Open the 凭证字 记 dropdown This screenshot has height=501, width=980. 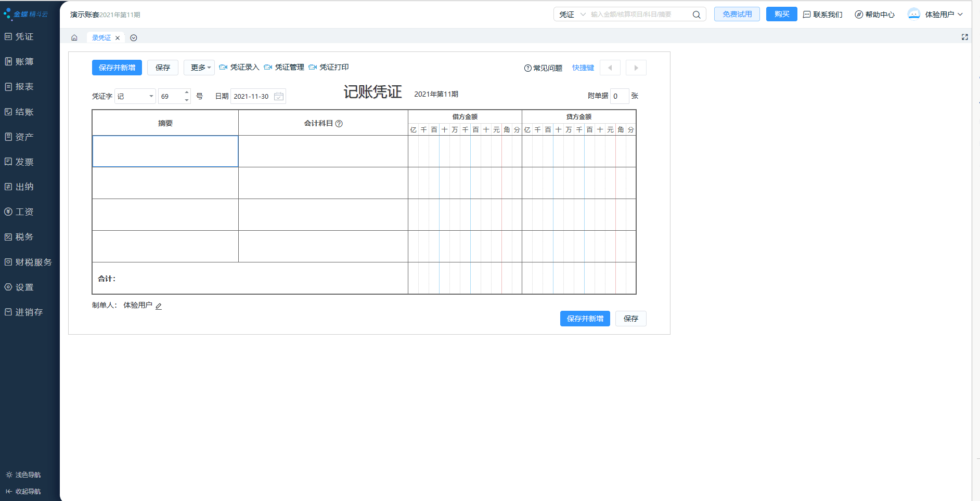click(x=135, y=96)
